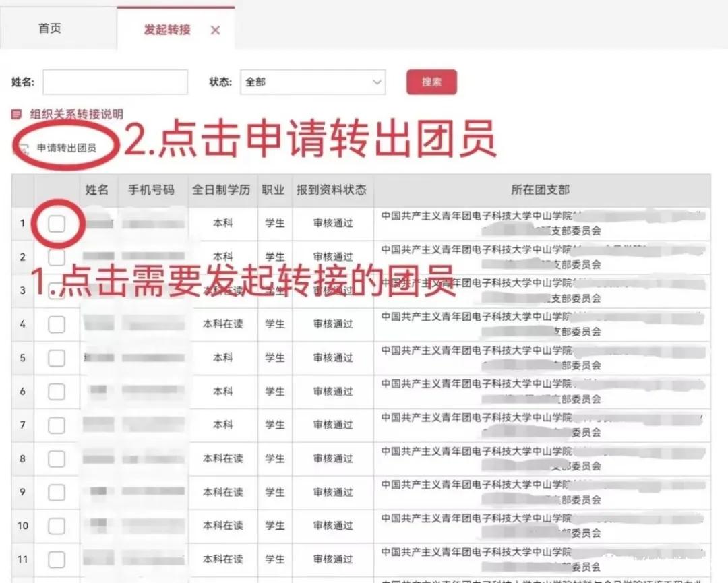This screenshot has height=583, width=728.
Task: Click the 姓名 column header
Action: point(97,190)
